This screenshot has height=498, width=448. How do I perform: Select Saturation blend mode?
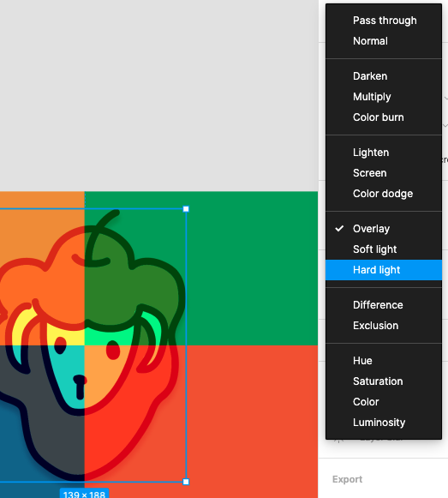click(384, 381)
